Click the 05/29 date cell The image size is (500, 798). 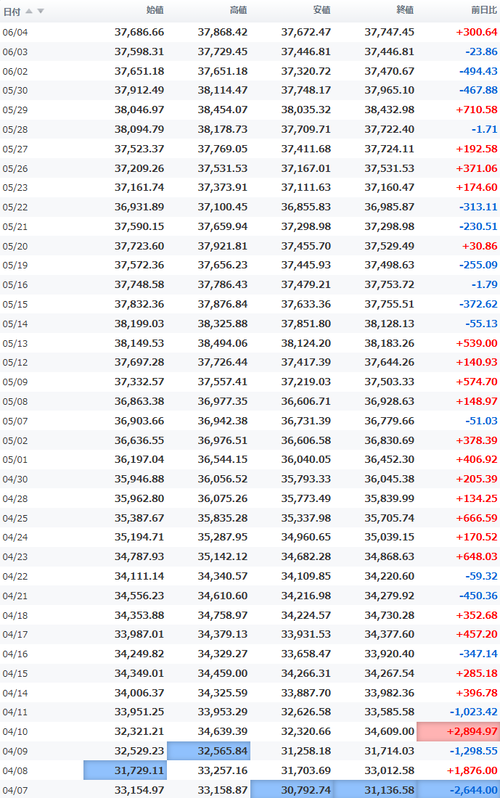(15, 110)
